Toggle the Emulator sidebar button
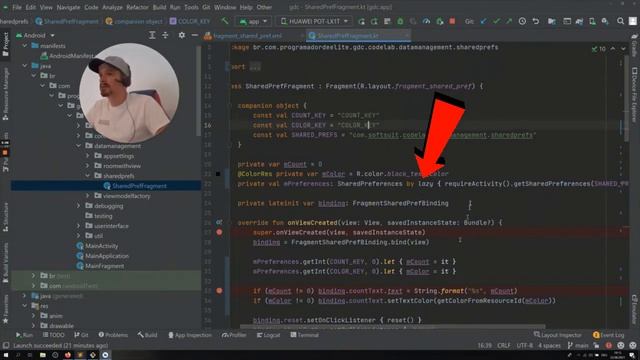The image size is (640, 360). (634, 309)
